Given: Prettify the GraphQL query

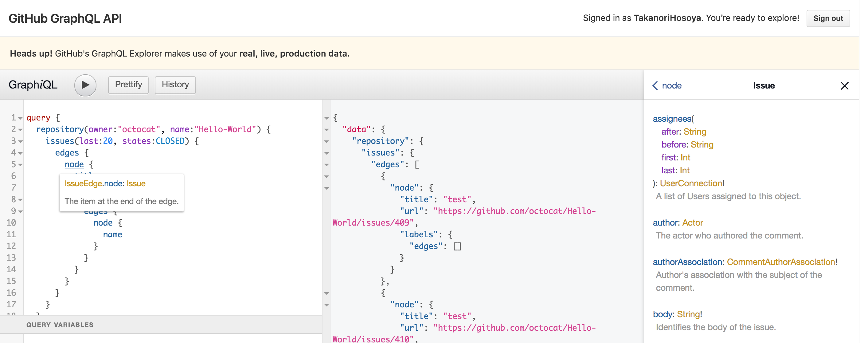Looking at the screenshot, I should (x=128, y=85).
